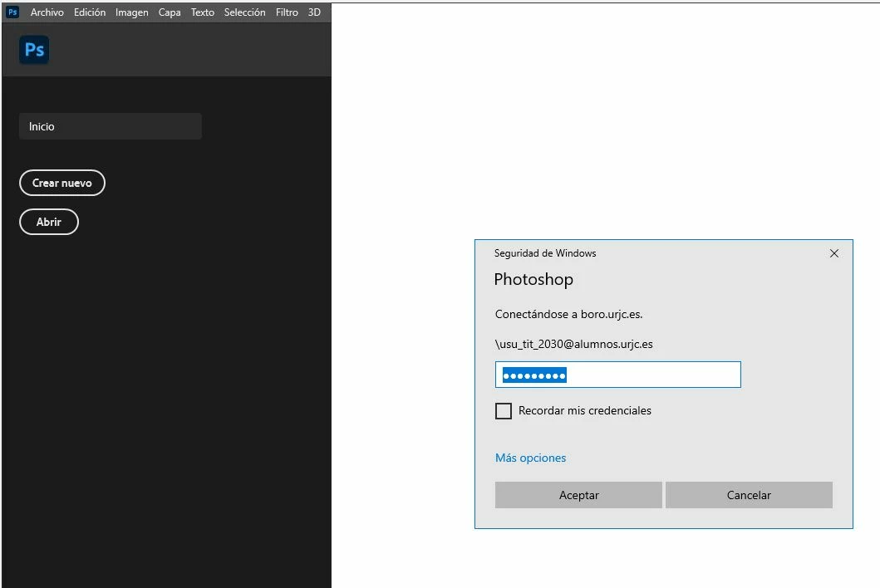Click the Conectándose a boro.urjc.es. text
Viewport: 880px width, 588px height.
[568, 314]
